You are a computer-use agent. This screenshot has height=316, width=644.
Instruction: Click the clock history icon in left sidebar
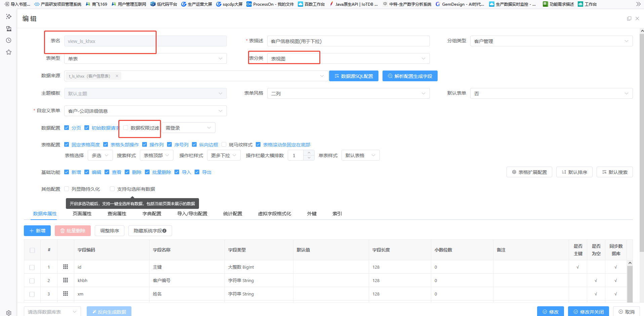pyautogui.click(x=9, y=40)
